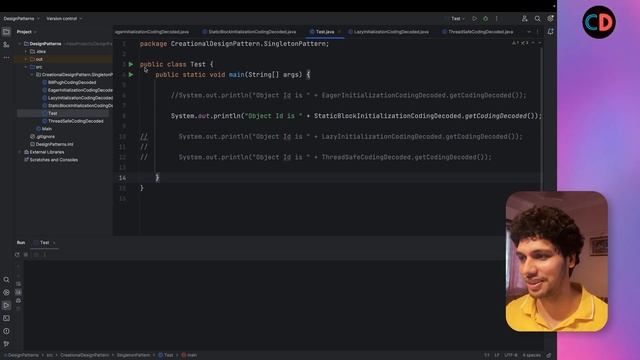Image resolution: width=640 pixels, height=360 pixels.
Task: Open the Git tool window icon
Action: click(6, 344)
